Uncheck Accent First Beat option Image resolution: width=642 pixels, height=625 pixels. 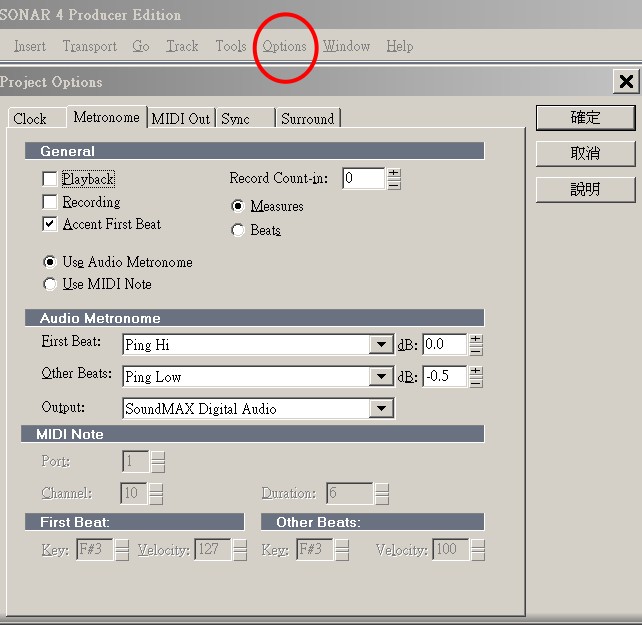(50, 224)
